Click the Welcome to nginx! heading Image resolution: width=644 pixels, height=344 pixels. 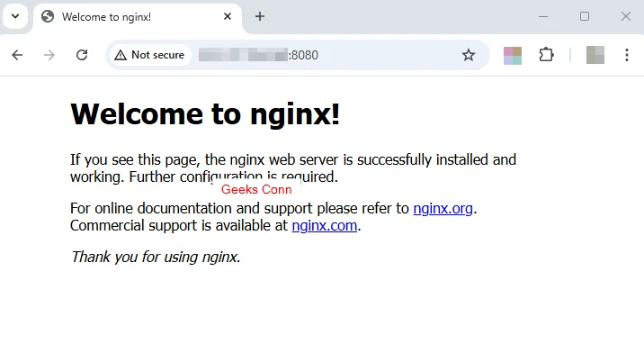point(205,113)
